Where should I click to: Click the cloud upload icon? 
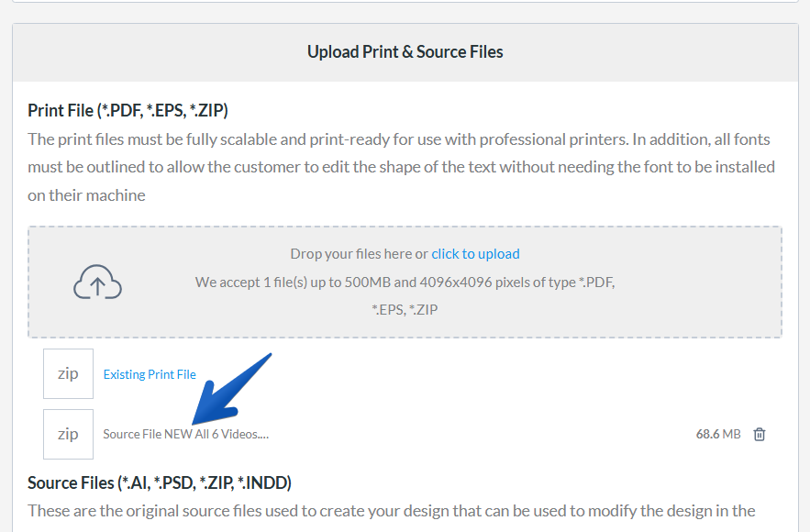click(x=97, y=282)
